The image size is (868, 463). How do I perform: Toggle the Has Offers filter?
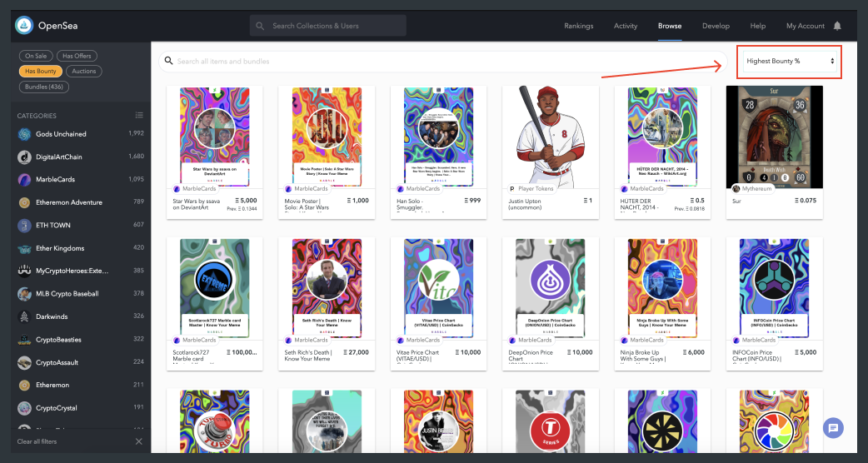77,56
